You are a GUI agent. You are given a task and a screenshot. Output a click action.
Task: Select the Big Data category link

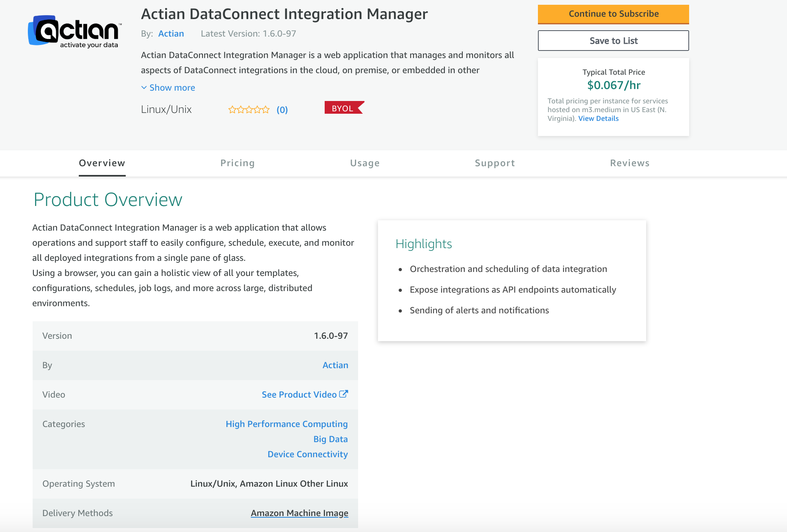[330, 439]
